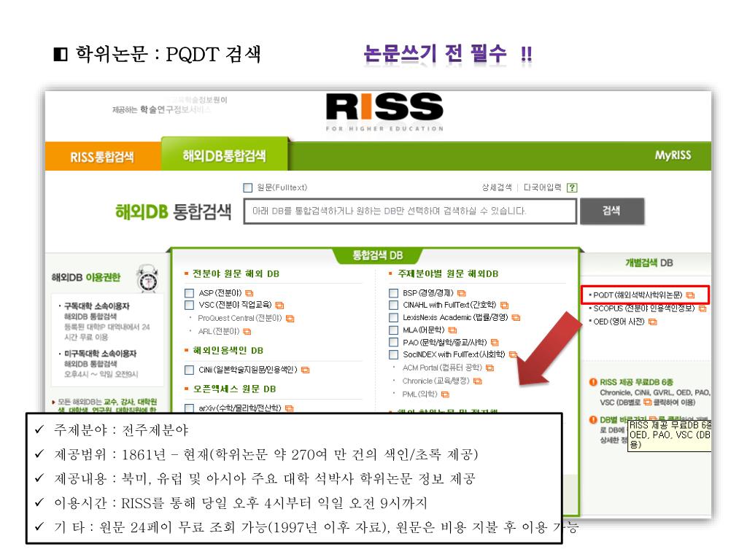The width and height of the screenshot is (747, 560).
Task: Check the PAO(문학/철학/종교/사학) checkbox
Action: [393, 342]
